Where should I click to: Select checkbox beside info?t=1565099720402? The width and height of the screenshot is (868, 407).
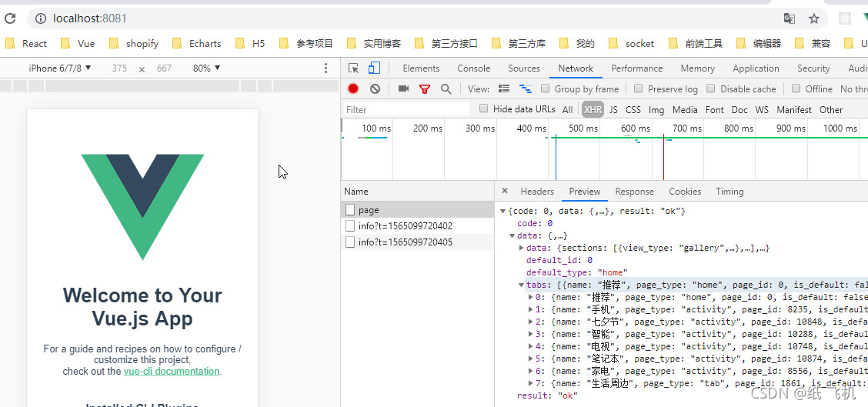point(350,226)
